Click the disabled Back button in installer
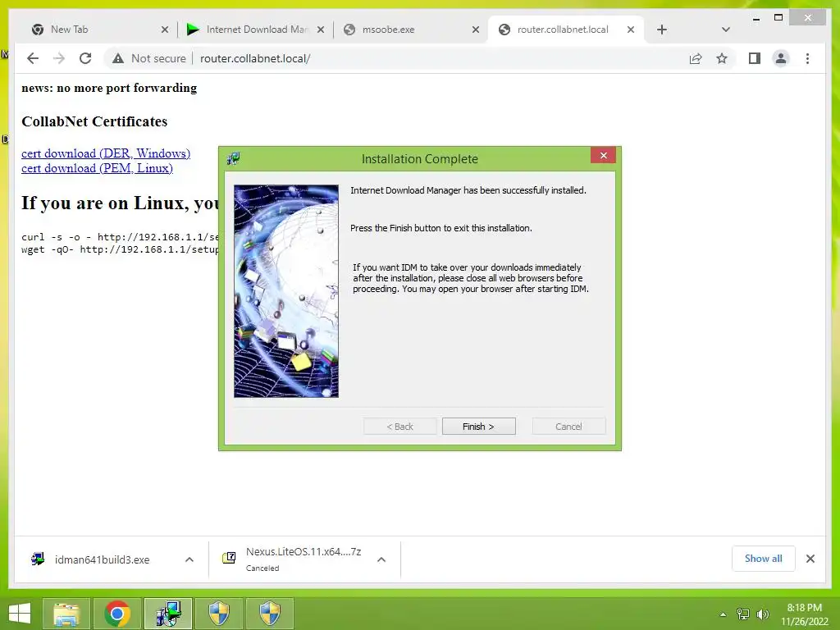This screenshot has width=840, height=630. point(399,427)
